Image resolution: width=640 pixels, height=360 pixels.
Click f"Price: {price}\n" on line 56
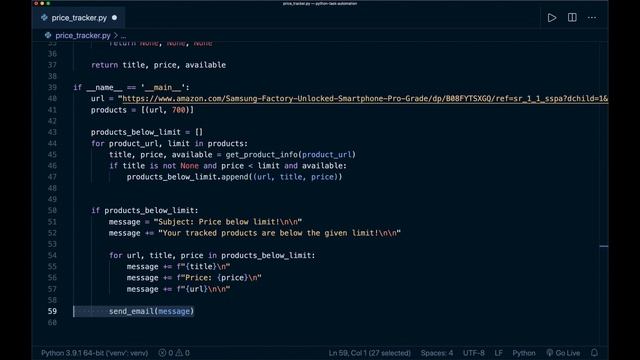(x=219, y=278)
